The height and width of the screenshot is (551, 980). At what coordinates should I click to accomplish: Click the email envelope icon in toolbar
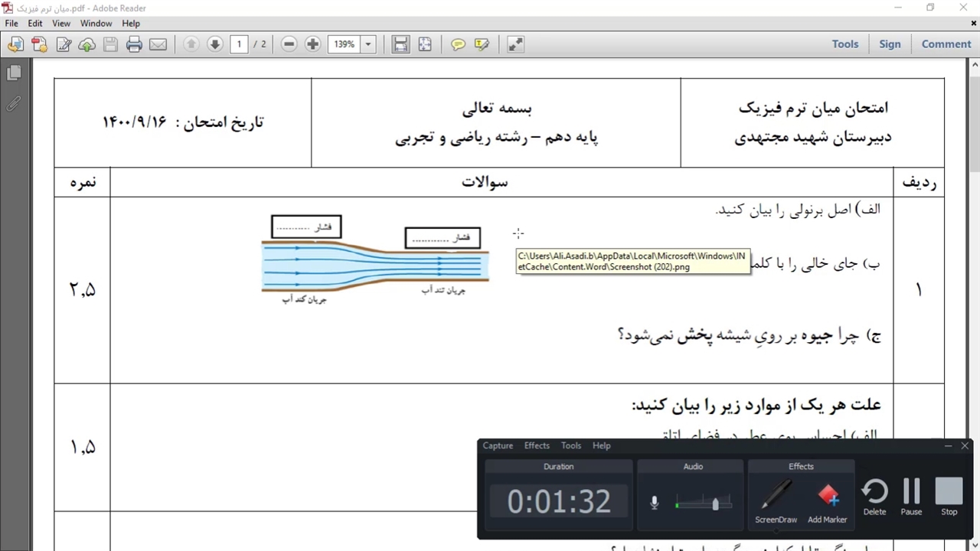click(x=158, y=44)
